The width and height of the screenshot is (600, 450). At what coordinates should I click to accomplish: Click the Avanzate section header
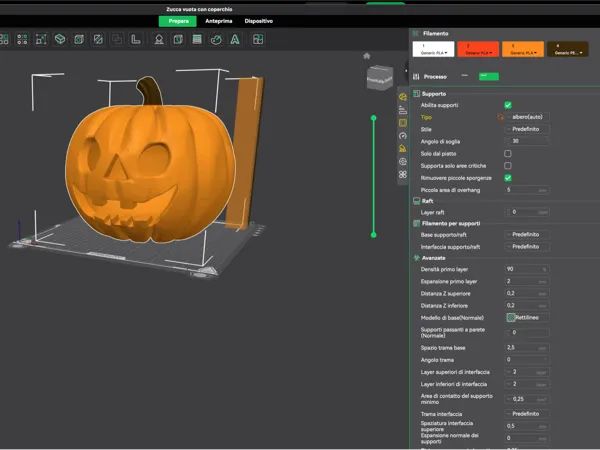434,258
